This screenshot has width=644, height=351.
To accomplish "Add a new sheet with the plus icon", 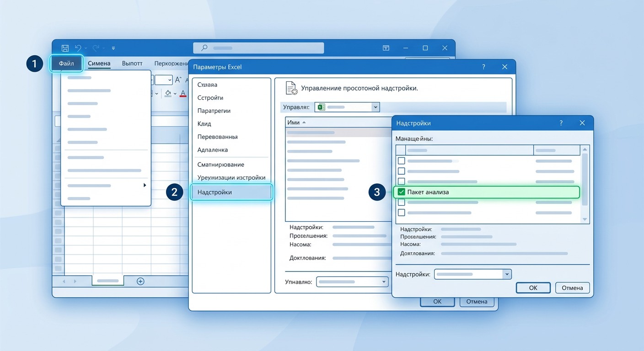I will (140, 281).
